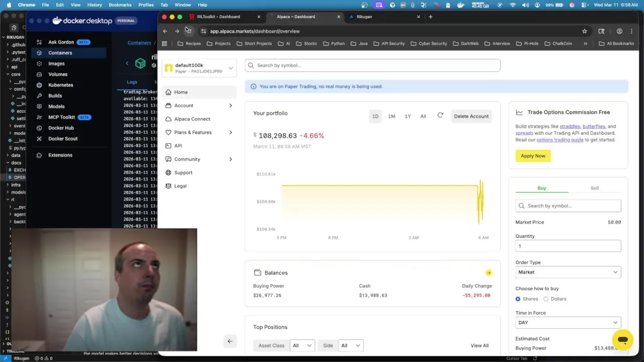Image resolution: width=644 pixels, height=362 pixels.
Task: Open the yellow chat support bubble
Action: (x=622, y=340)
